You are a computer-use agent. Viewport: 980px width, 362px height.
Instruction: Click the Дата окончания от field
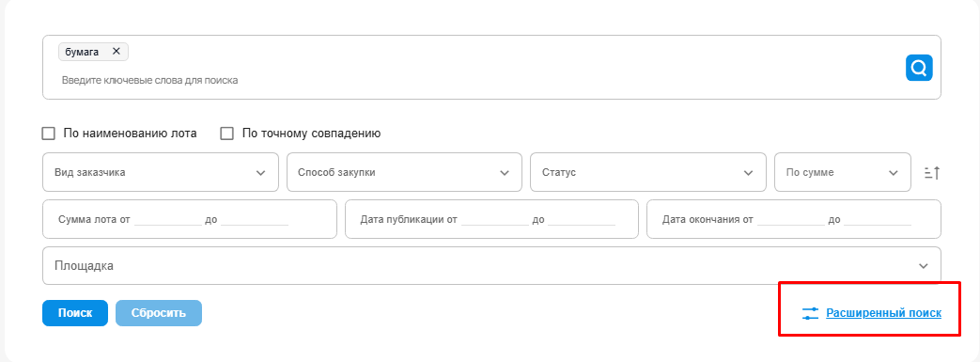pos(790,219)
